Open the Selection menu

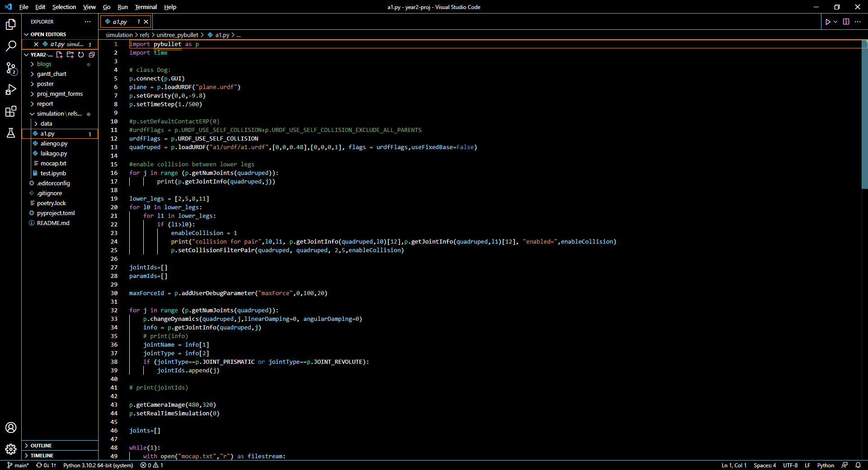(x=64, y=7)
